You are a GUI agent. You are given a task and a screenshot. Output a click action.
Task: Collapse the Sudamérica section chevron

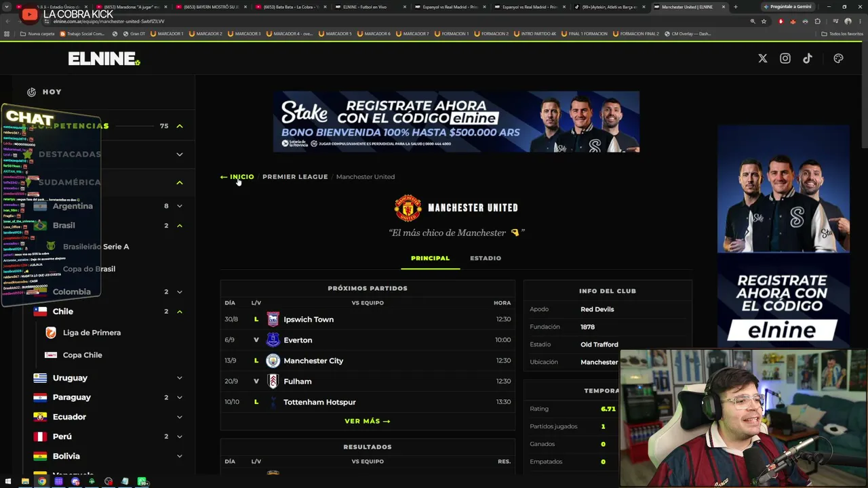tap(180, 182)
